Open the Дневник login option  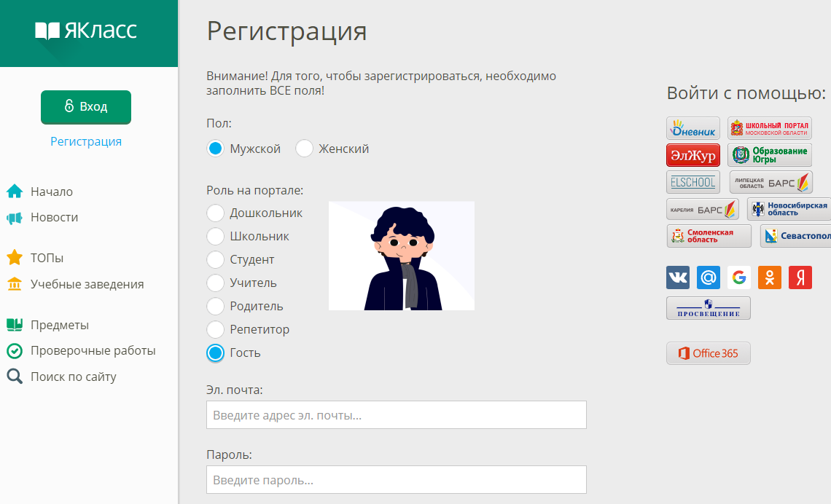pos(691,127)
